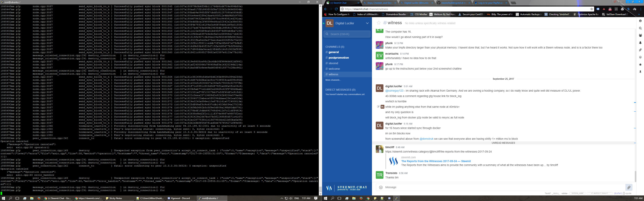Open Discord icon on right taskbar
This screenshot has height=201, width=644.
(x=389, y=198)
